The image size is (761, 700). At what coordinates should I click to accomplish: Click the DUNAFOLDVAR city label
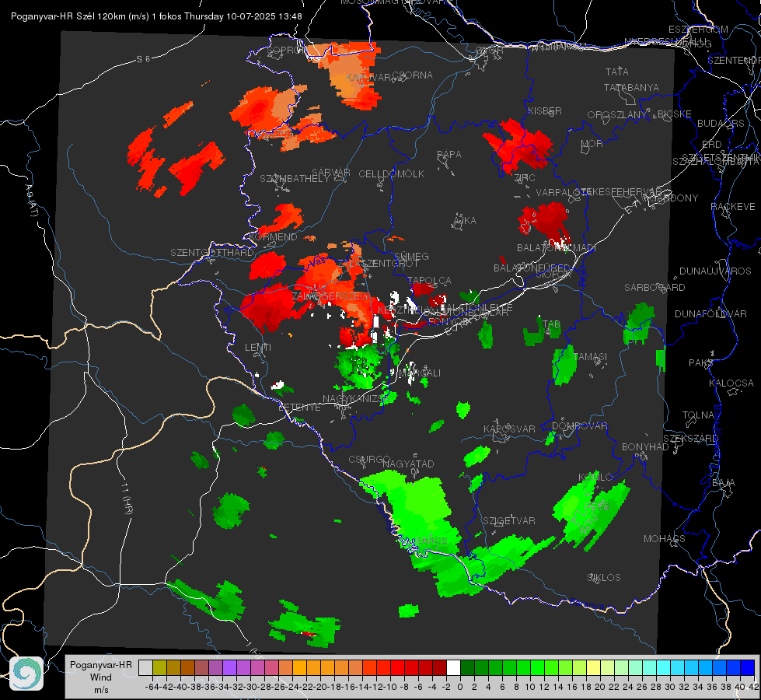(x=710, y=314)
